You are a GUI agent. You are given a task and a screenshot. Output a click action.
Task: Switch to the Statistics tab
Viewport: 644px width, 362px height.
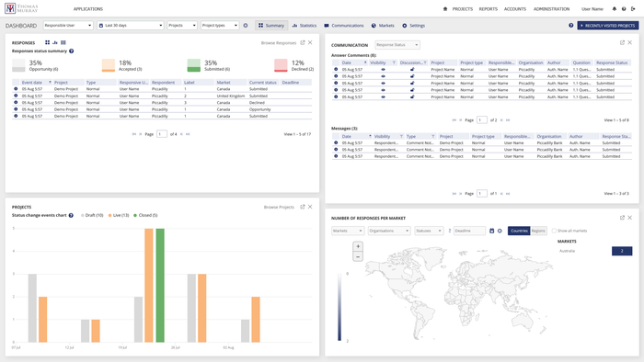[x=305, y=26]
